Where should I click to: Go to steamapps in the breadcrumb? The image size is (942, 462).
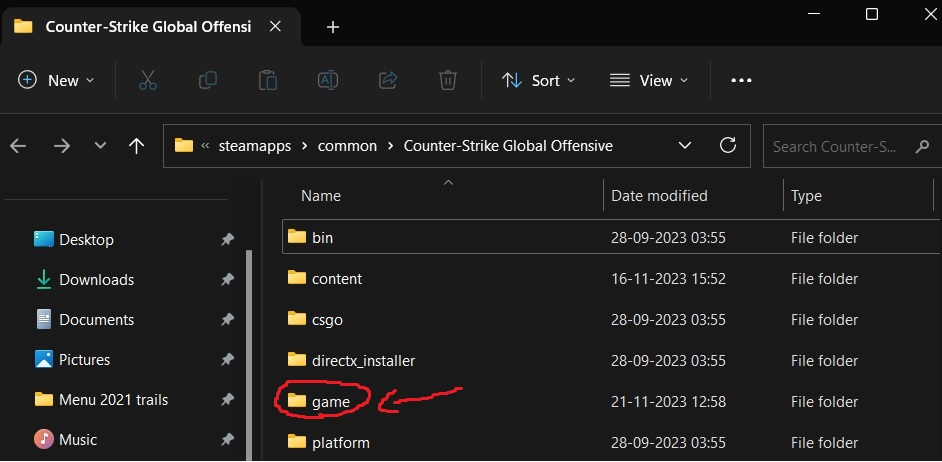(255, 146)
